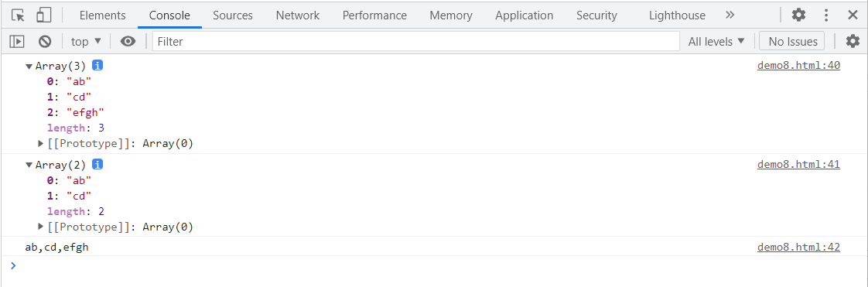The image size is (868, 287).
Task: Show more tabs with the chevron icon
Action: point(730,15)
